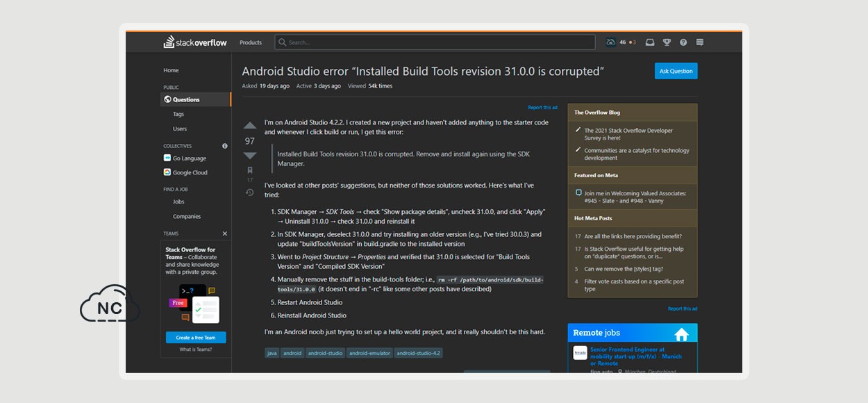Screen dimensions: 868x403
Task: Click the reputation count '46' in header
Action: 623,42
